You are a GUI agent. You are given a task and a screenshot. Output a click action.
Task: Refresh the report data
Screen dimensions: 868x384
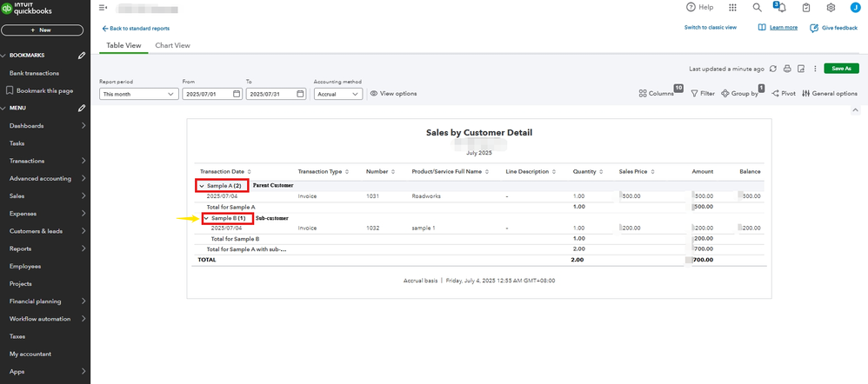773,68
